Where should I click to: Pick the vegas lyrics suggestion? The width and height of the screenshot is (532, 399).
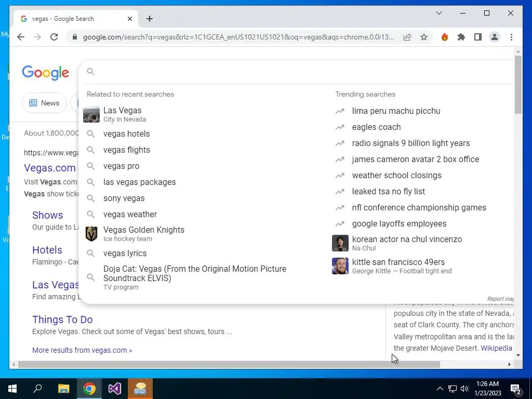pyautogui.click(x=203, y=253)
